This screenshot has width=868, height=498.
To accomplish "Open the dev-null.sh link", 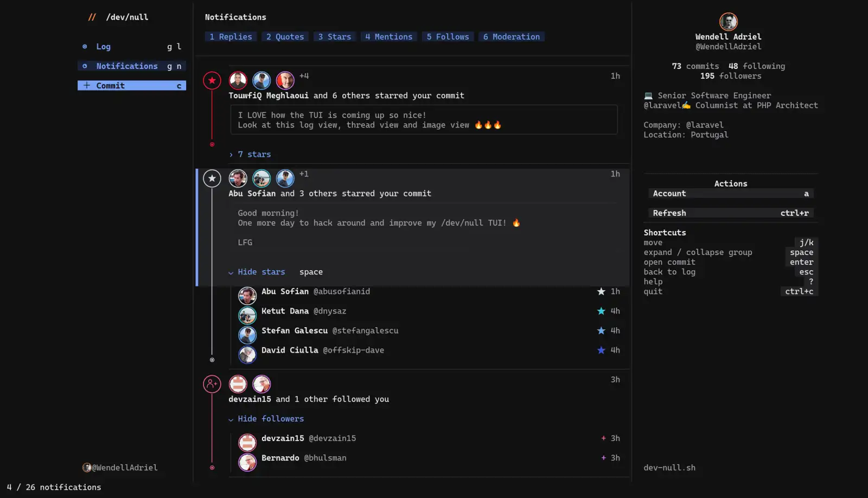I will [x=669, y=468].
